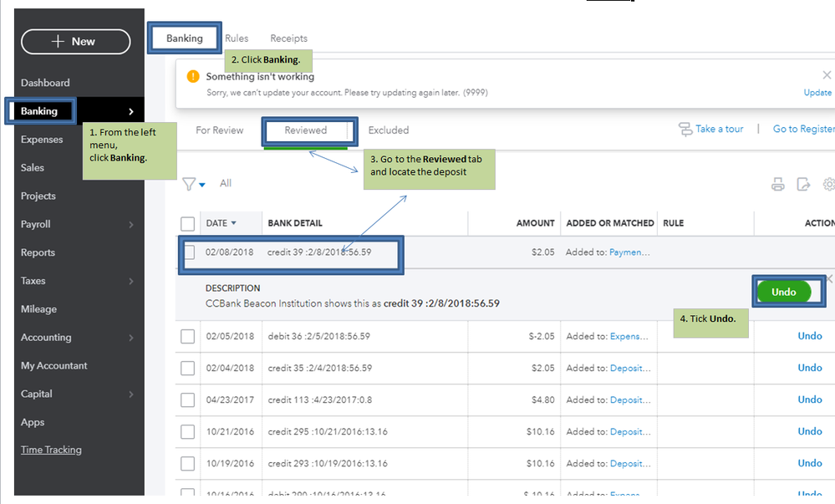Open My Accountant in left menu
Screen dimensions: 835x504
tap(53, 365)
